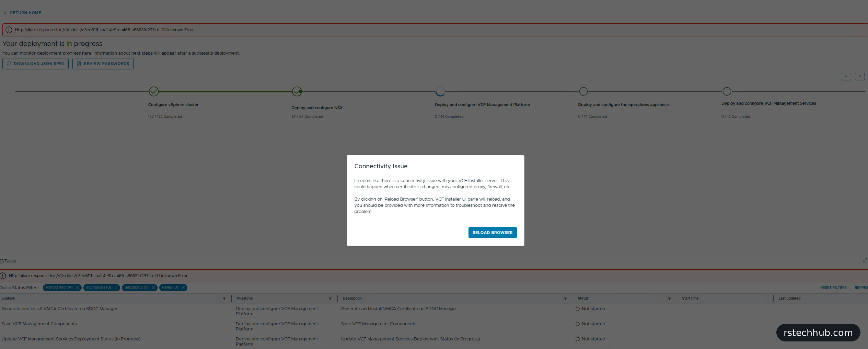Sort by the Start time column header
This screenshot has height=349, width=868.
point(690,299)
